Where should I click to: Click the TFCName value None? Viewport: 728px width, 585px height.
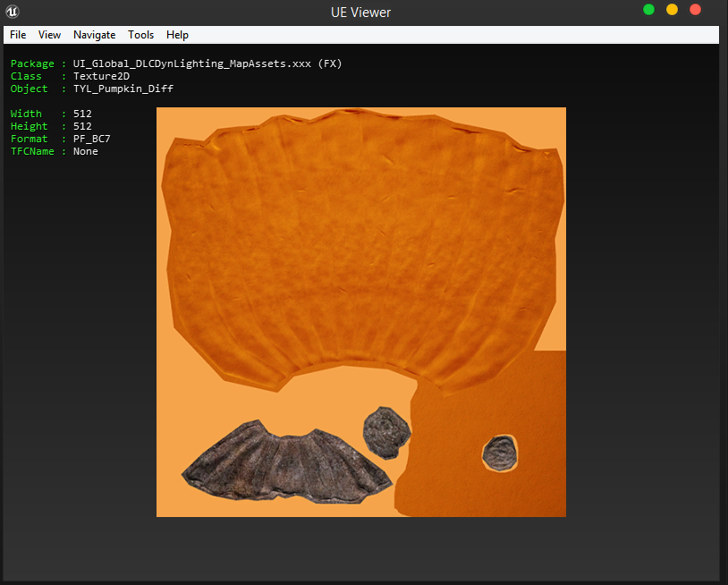pos(86,152)
